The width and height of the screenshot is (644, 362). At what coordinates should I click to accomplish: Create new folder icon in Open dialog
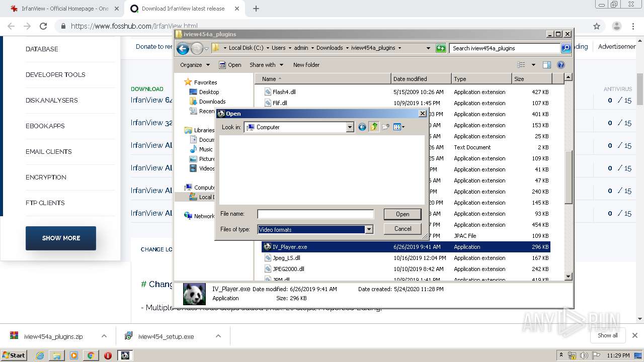pos(385,127)
